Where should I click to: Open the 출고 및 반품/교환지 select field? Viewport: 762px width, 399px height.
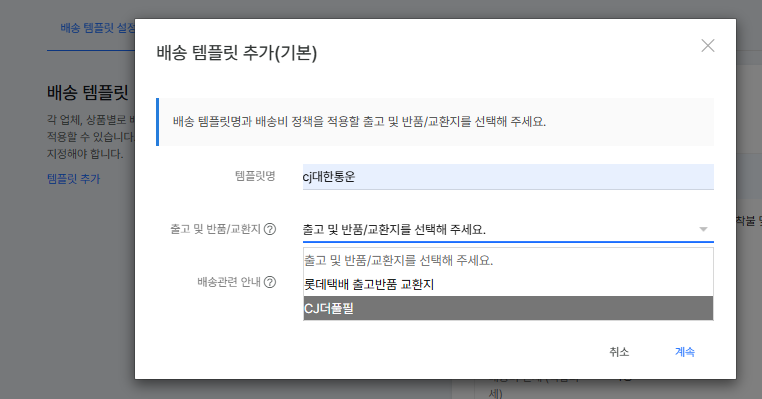point(508,229)
